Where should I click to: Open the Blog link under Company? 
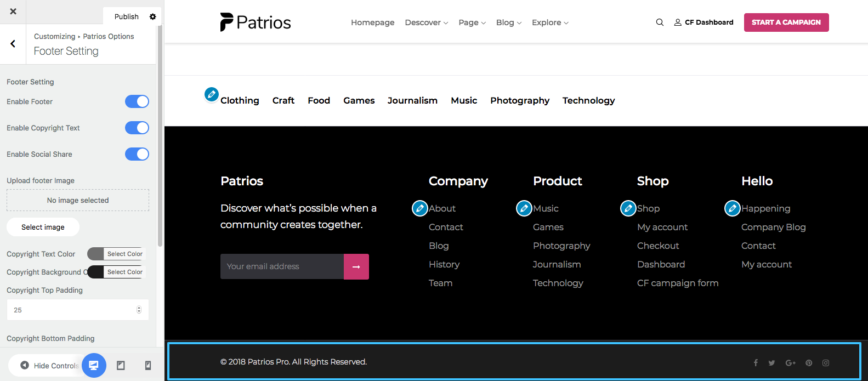pos(439,246)
